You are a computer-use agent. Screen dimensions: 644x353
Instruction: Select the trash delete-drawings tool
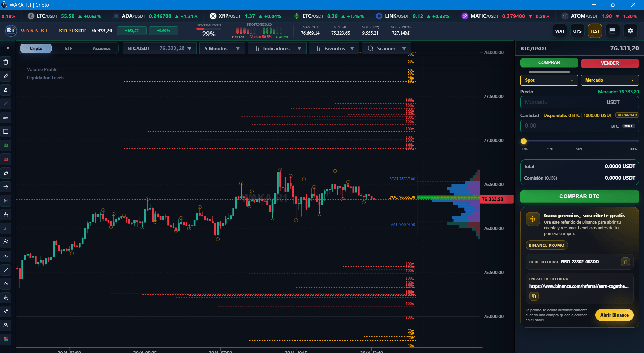(x=6, y=62)
